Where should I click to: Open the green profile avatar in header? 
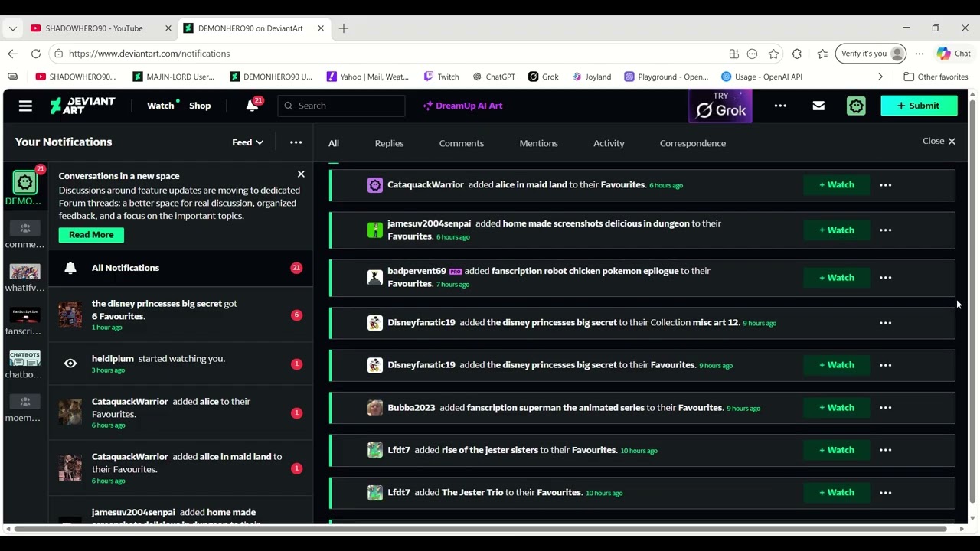coord(856,106)
